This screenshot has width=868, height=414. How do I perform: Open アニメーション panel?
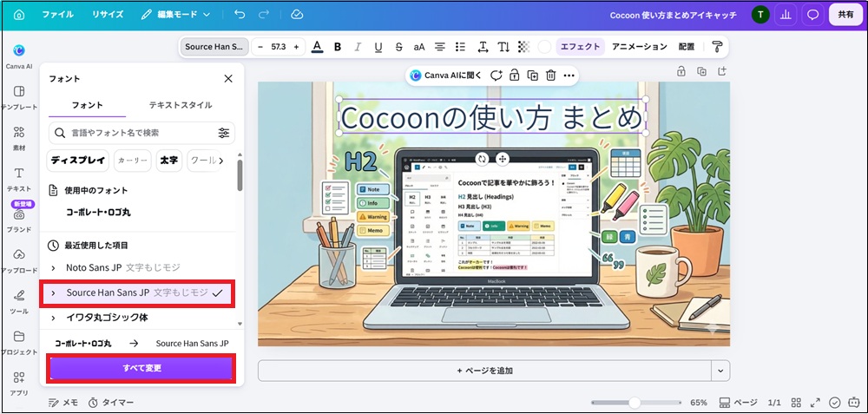coord(640,47)
